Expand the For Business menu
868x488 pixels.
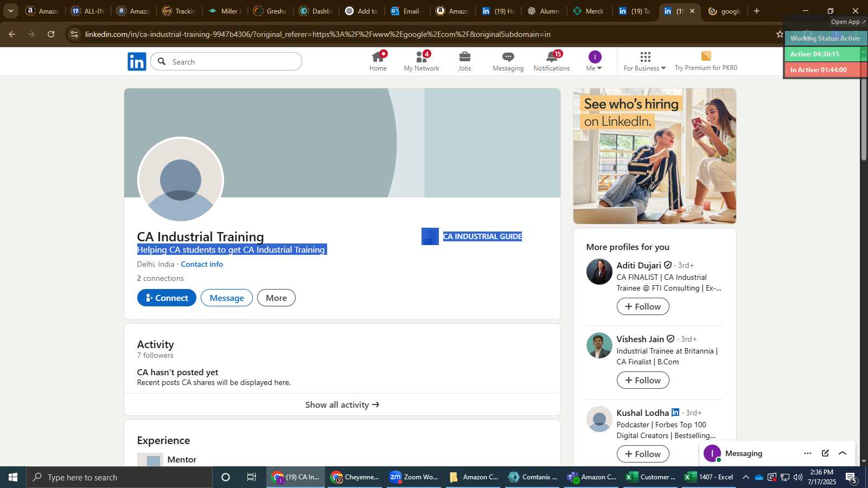point(644,61)
